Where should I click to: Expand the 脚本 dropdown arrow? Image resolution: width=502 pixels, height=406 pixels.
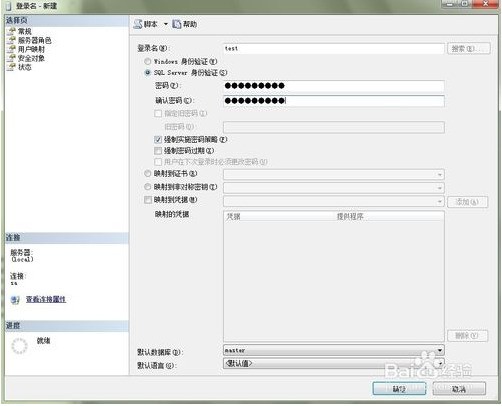(166, 24)
